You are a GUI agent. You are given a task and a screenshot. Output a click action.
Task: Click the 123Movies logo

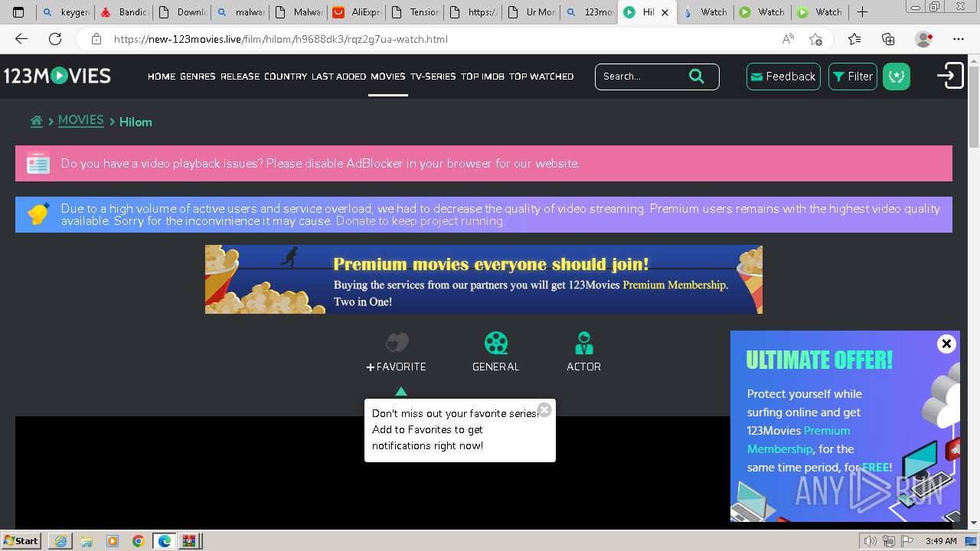point(57,76)
